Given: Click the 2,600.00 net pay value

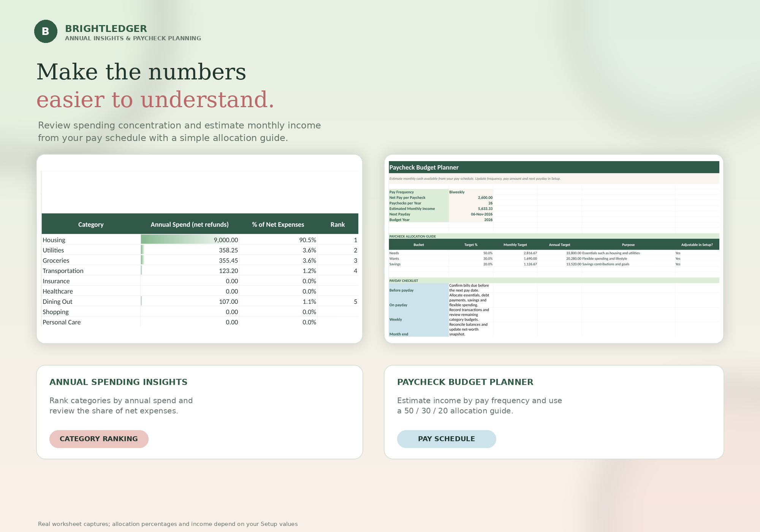Looking at the screenshot, I should tap(485, 198).
